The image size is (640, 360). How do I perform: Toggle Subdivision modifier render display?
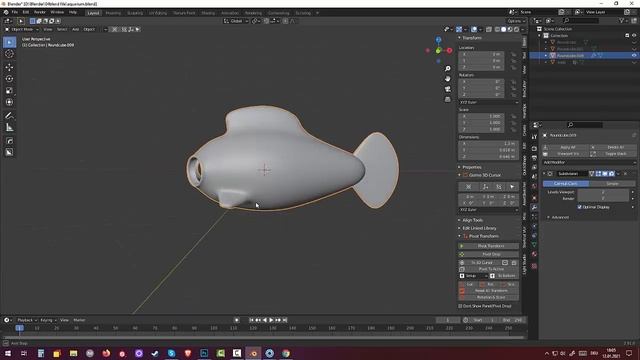(611, 173)
